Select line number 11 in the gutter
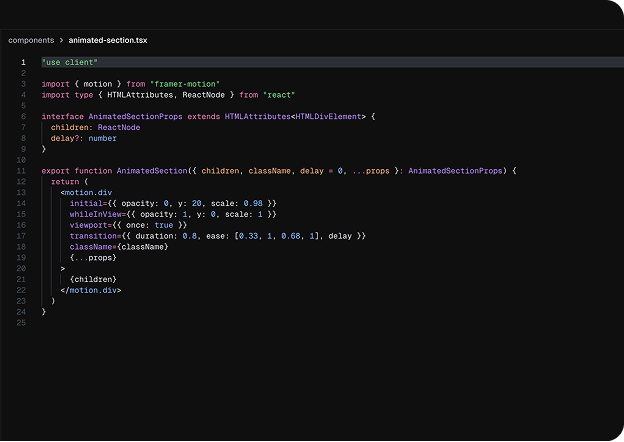This screenshot has height=442, width=624. (x=22, y=171)
